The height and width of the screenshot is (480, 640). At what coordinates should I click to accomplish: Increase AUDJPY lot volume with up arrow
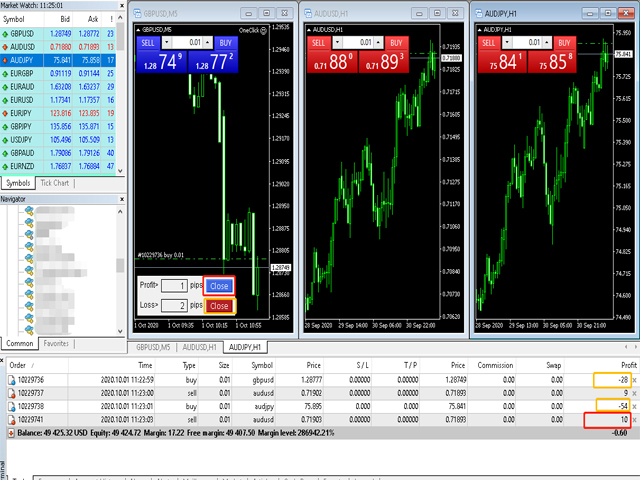547,42
